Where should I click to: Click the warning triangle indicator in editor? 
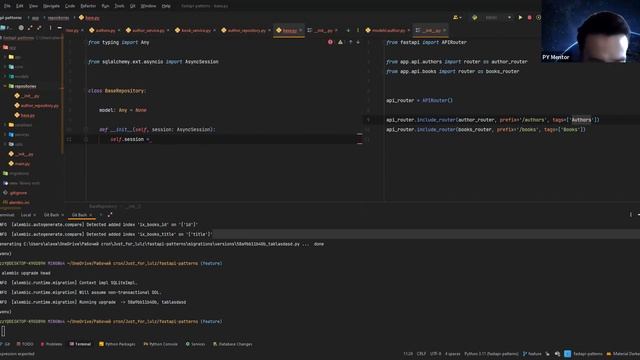pos(340,42)
